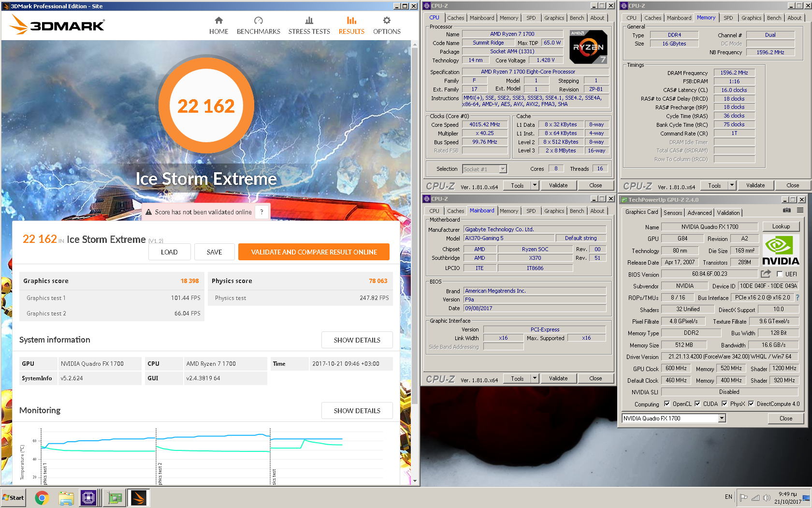The height and width of the screenshot is (508, 812).
Task: Click 3DMark scrollbar down arrow
Action: pyautogui.click(x=414, y=481)
